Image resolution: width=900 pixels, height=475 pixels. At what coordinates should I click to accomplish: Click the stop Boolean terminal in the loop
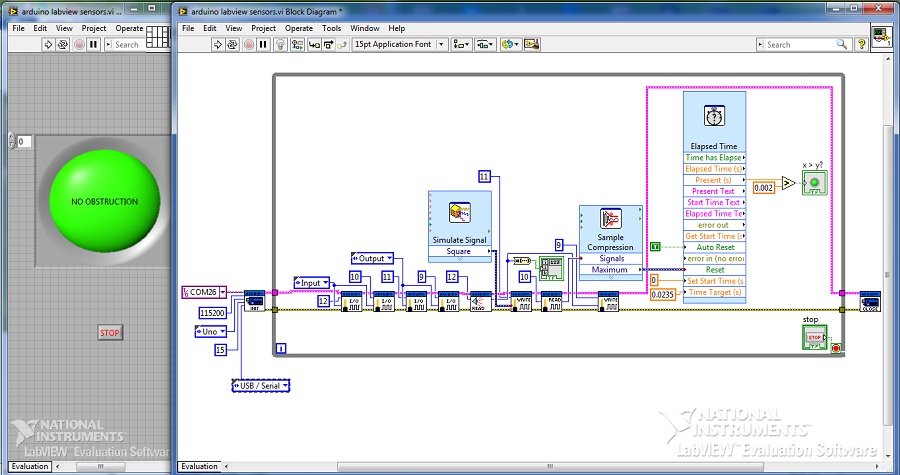[x=814, y=338]
